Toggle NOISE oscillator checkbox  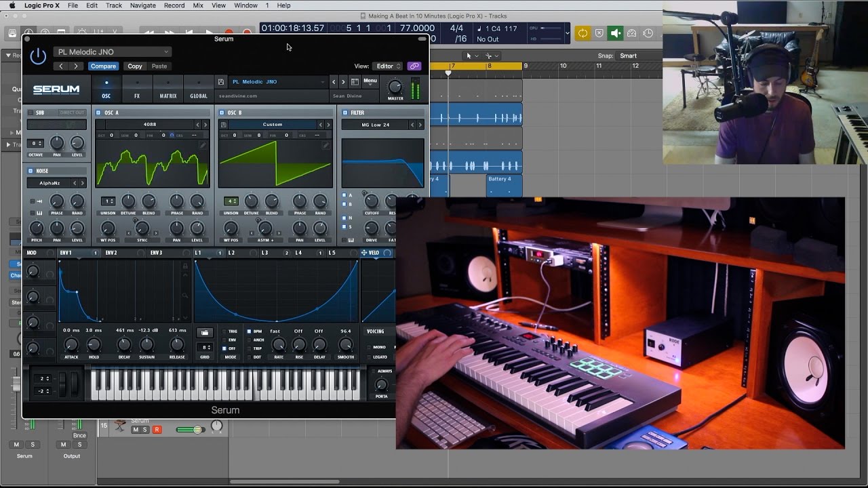point(31,171)
